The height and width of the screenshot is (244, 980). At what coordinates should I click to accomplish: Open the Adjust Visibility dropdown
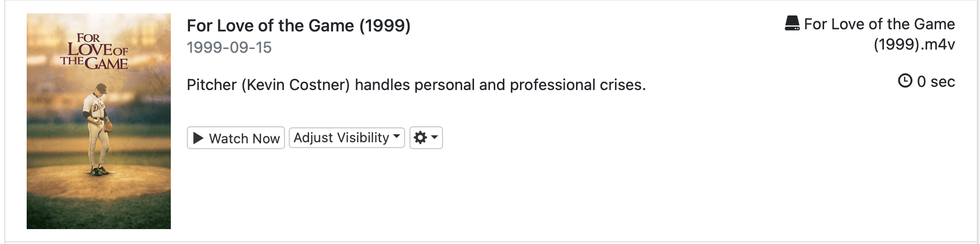pyautogui.click(x=346, y=137)
